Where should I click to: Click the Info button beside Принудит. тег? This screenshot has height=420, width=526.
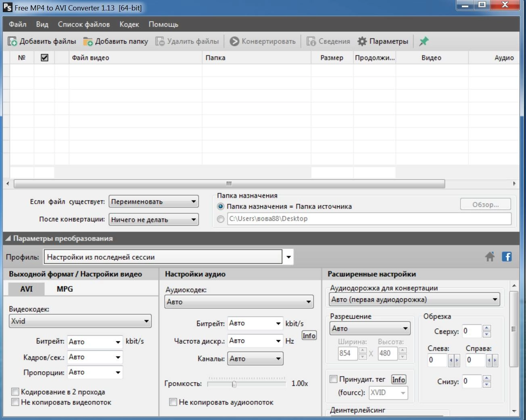click(399, 379)
